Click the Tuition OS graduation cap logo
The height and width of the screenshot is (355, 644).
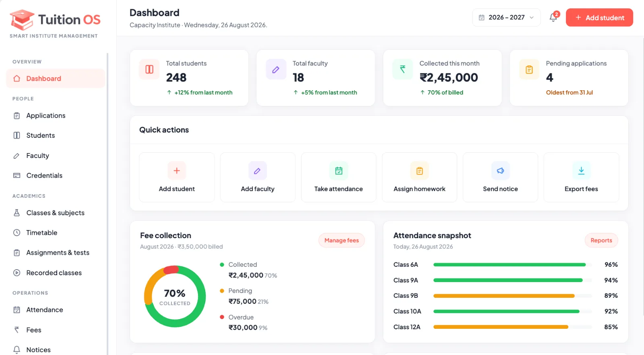click(x=22, y=20)
